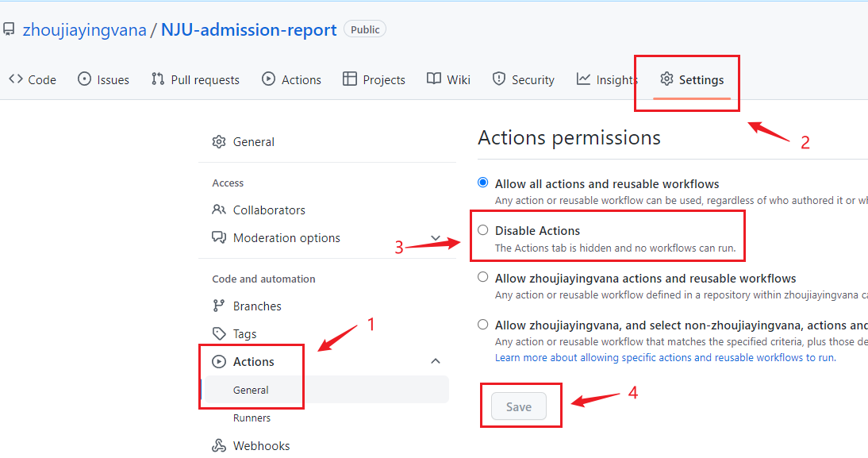Click the Issues circle icon

tap(84, 79)
